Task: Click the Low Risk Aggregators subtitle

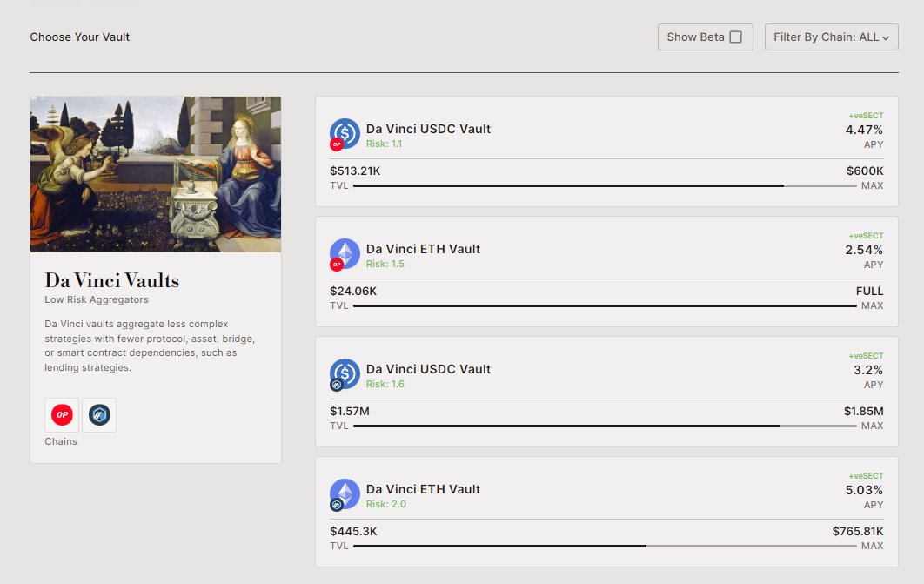Action: coord(97,299)
